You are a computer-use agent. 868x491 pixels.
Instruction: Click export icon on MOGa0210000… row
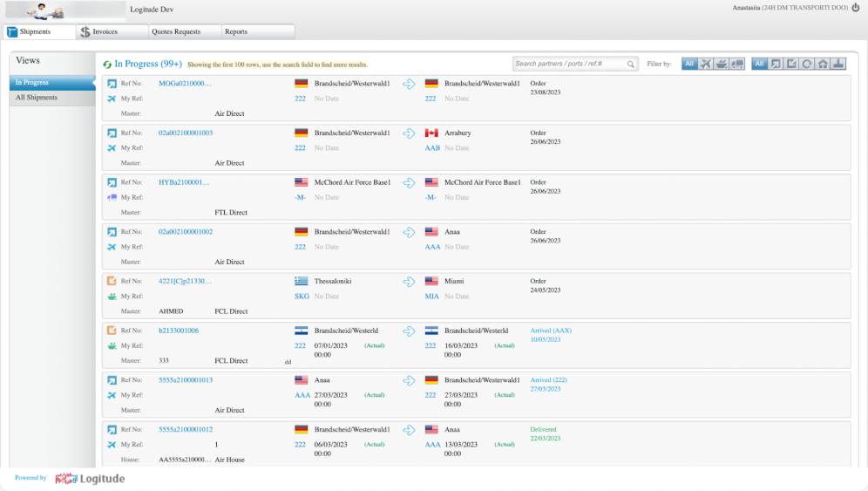pos(112,84)
